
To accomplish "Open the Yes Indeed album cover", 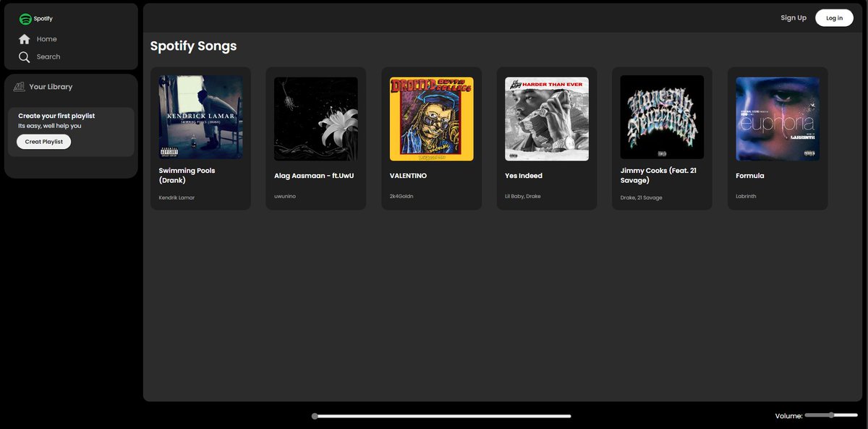I will [x=547, y=119].
